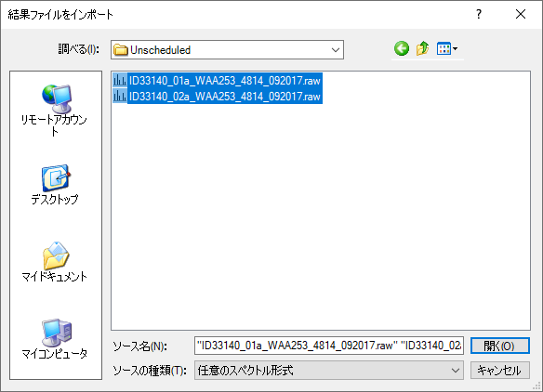Select file ID33140_02a_WAA253_4814_092017.raw

[x=225, y=97]
